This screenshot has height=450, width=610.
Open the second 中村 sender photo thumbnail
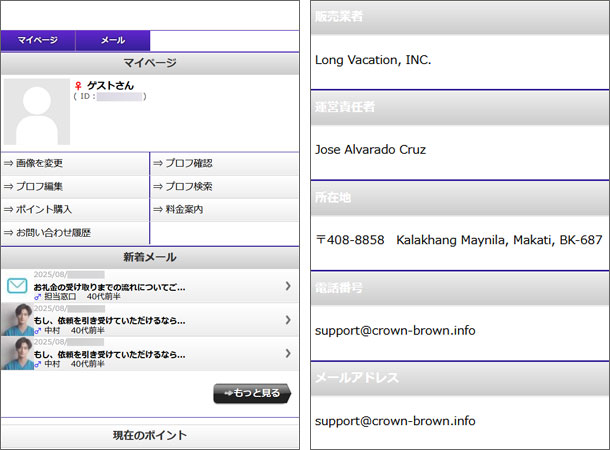tap(17, 353)
